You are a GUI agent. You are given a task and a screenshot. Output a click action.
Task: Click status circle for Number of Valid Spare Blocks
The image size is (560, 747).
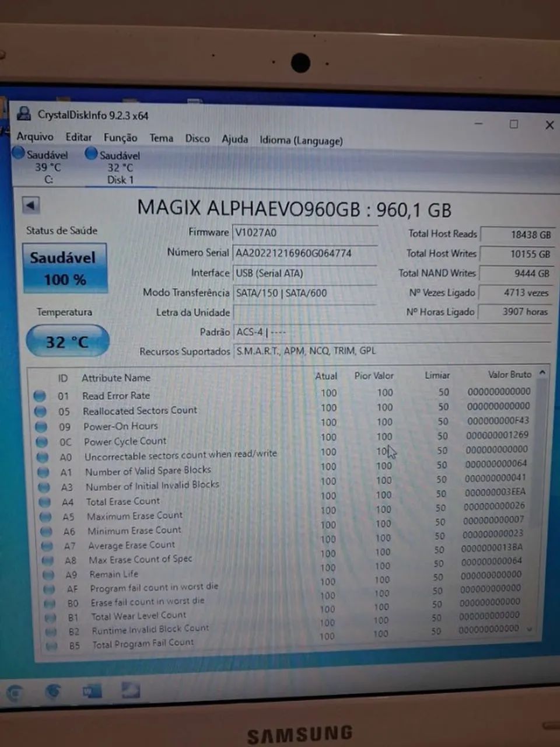[43, 472]
